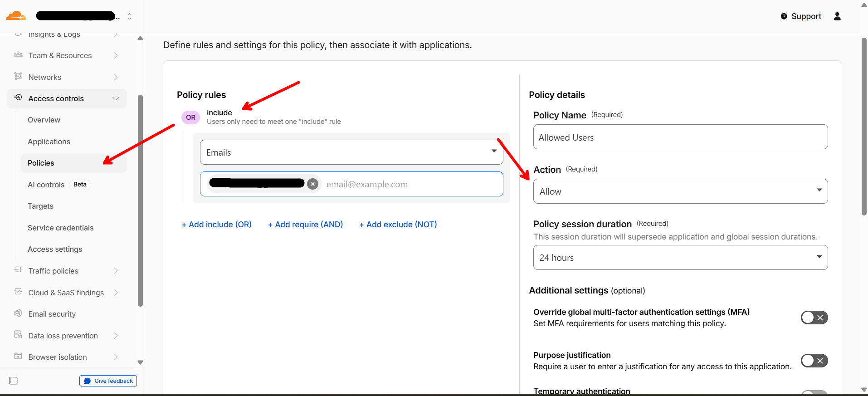Click the Team & Resources sidebar icon
This screenshot has width=868, height=396.
click(x=18, y=55)
